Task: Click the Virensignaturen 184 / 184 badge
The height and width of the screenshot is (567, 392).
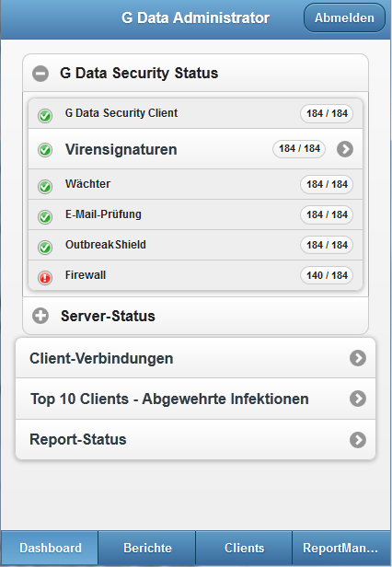Action: tap(299, 148)
